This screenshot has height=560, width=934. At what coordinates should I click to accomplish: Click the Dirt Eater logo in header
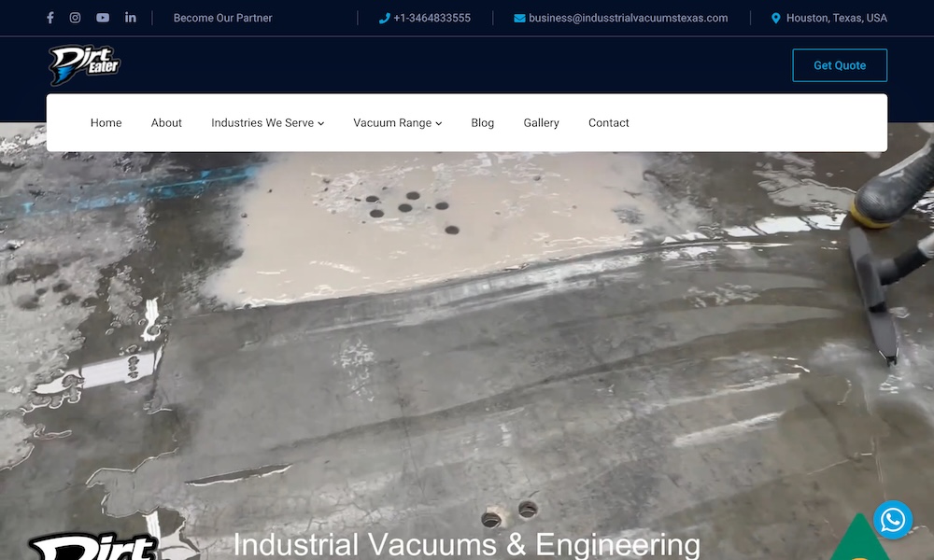(85, 65)
